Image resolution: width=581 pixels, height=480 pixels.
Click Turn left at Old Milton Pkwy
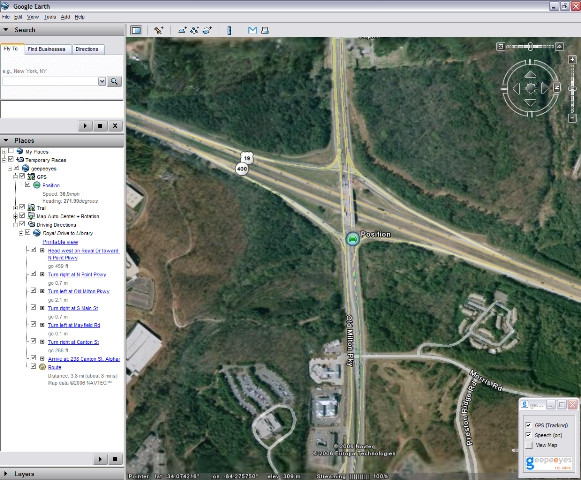79,291
